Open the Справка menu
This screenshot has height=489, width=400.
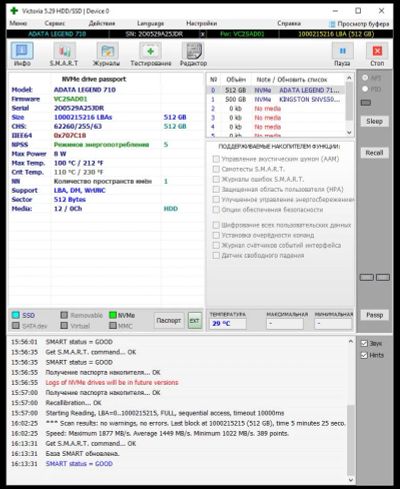(x=289, y=23)
